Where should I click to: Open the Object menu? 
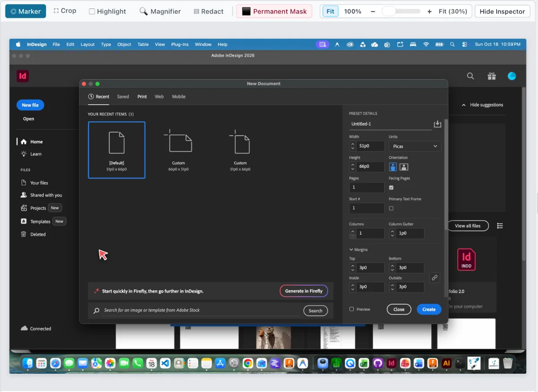pyautogui.click(x=124, y=44)
